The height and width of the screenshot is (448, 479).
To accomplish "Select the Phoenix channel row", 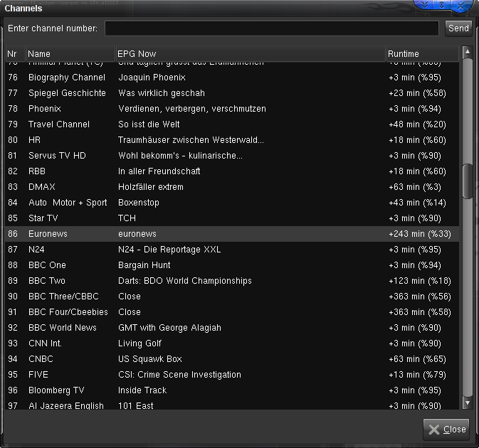I will coord(232,109).
